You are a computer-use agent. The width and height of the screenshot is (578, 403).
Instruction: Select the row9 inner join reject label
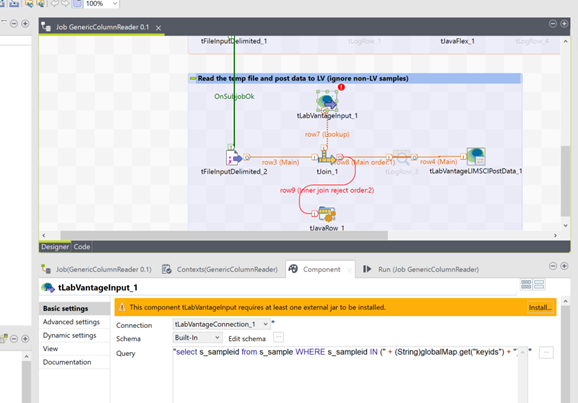(x=327, y=190)
